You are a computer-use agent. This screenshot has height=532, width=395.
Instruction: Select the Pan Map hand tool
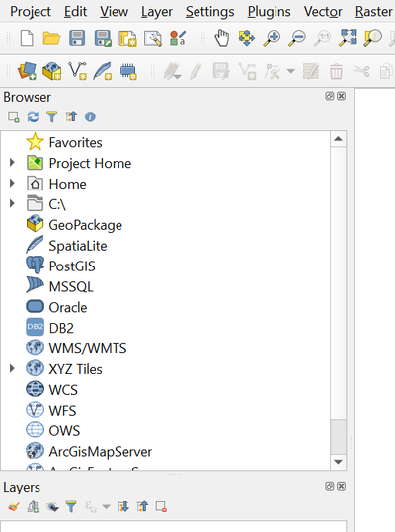click(x=222, y=38)
